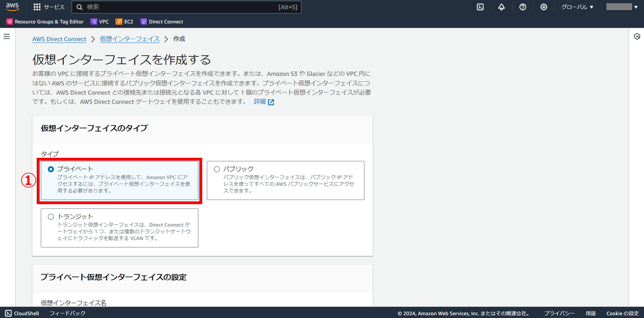Click the プライベート仮想インターフェイスの設定 heading
This screenshot has width=644, height=318.
click(x=114, y=277)
